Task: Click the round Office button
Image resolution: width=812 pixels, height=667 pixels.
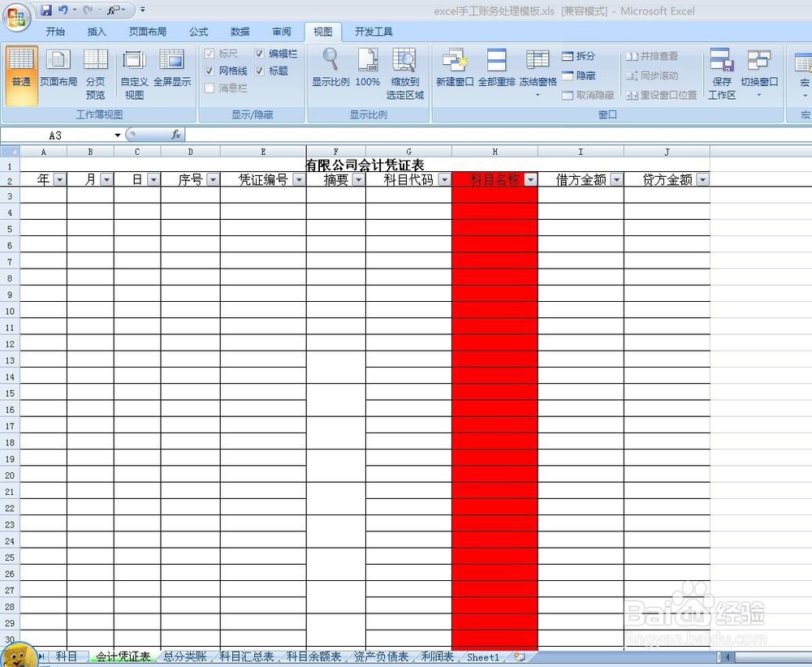Action: (x=16, y=17)
